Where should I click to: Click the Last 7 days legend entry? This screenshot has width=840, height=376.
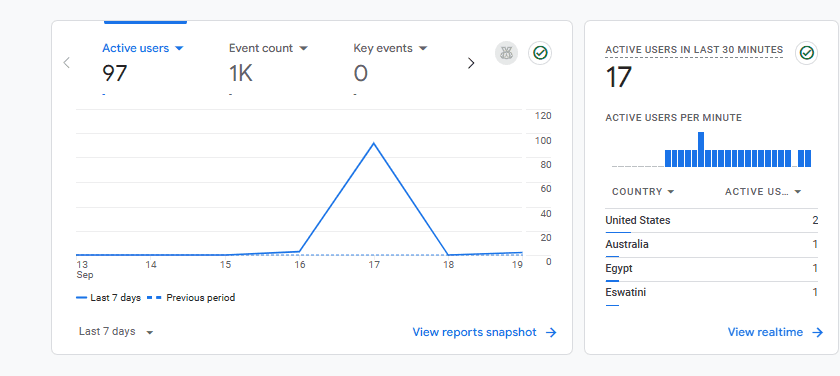click(109, 298)
